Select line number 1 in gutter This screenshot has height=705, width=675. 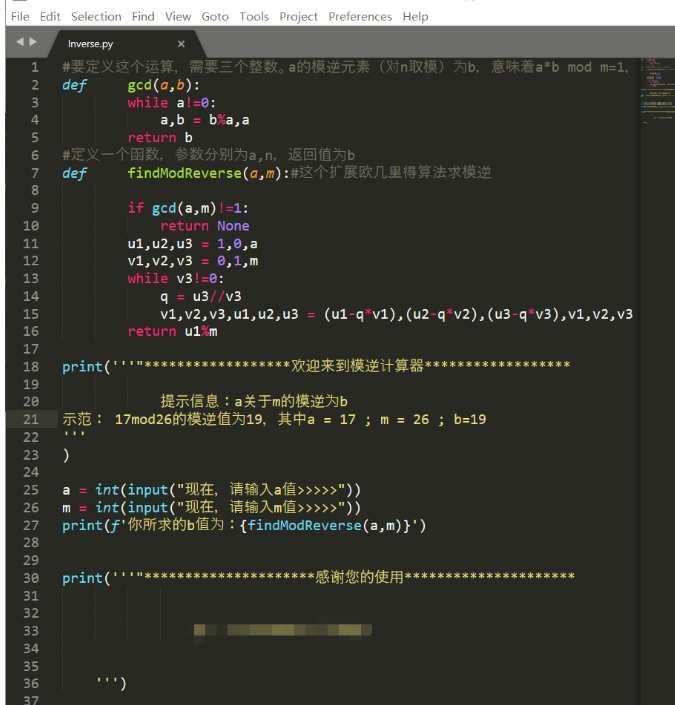coord(35,67)
